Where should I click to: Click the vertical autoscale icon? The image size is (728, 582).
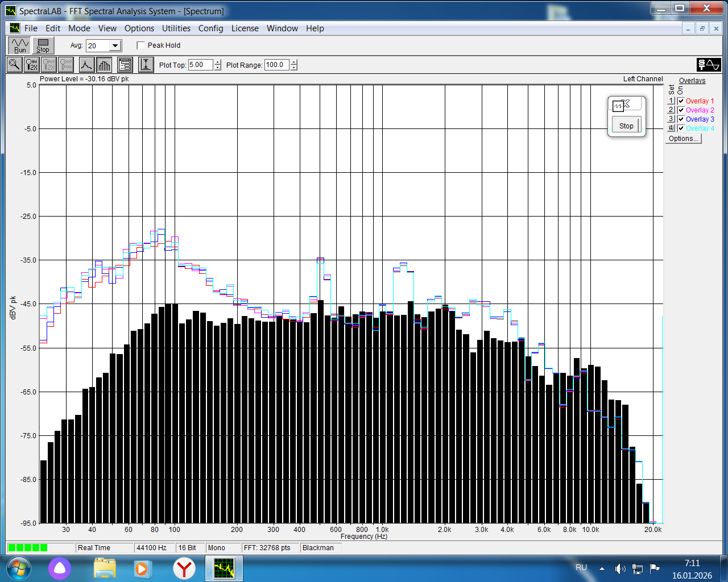coord(146,65)
